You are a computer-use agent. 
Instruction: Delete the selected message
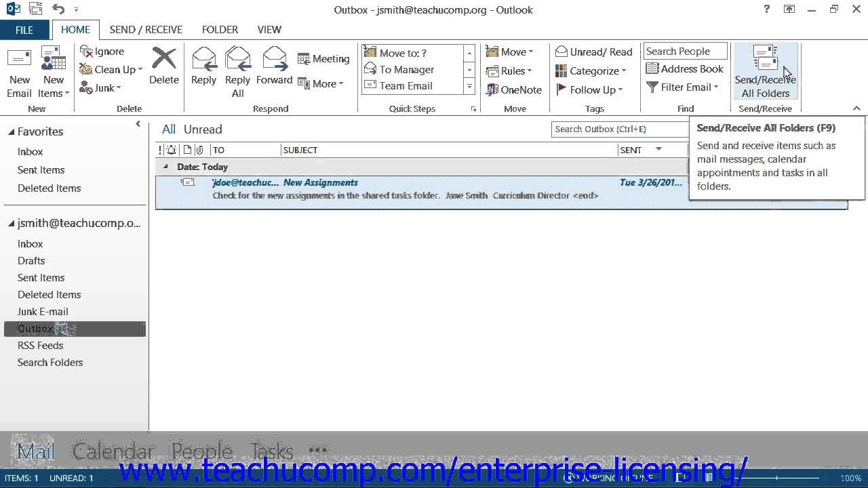(164, 66)
